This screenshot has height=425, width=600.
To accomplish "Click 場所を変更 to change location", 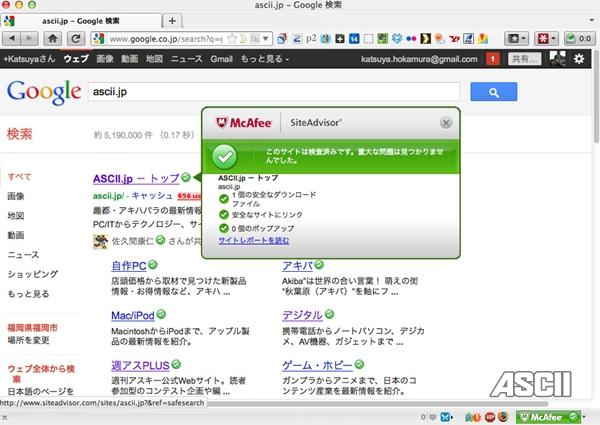I will pyautogui.click(x=28, y=340).
